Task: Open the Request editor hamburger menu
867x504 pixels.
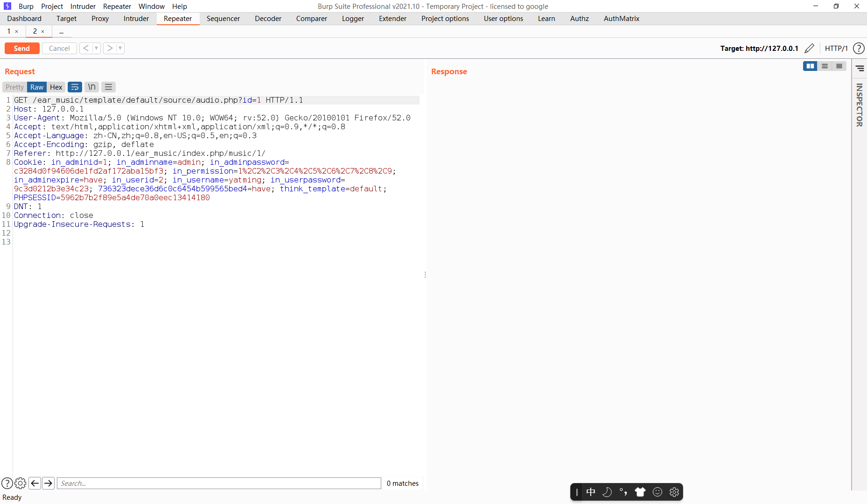Action: 108,87
